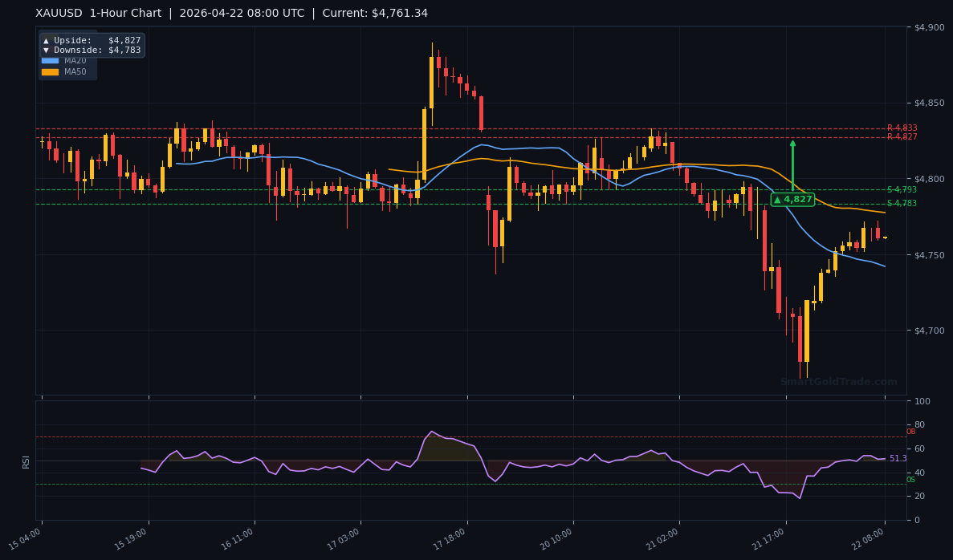Open the SmartGoldTrade.com watermark link
This screenshot has height=560, width=953.
840,381
